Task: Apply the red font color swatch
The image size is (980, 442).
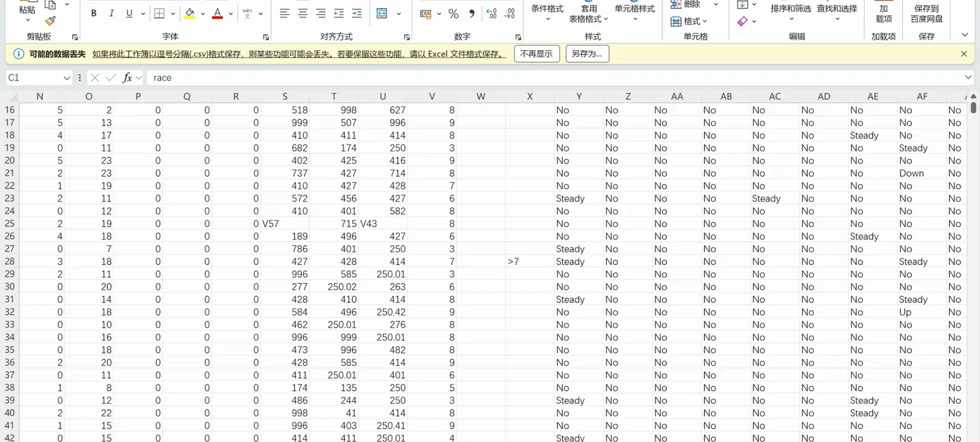Action: (x=217, y=13)
